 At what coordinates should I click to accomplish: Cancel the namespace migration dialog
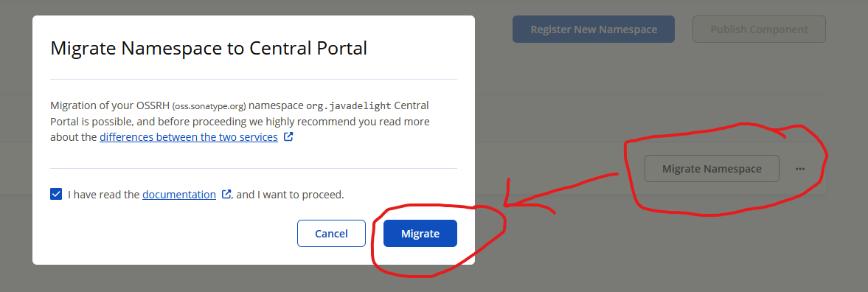[x=331, y=233]
